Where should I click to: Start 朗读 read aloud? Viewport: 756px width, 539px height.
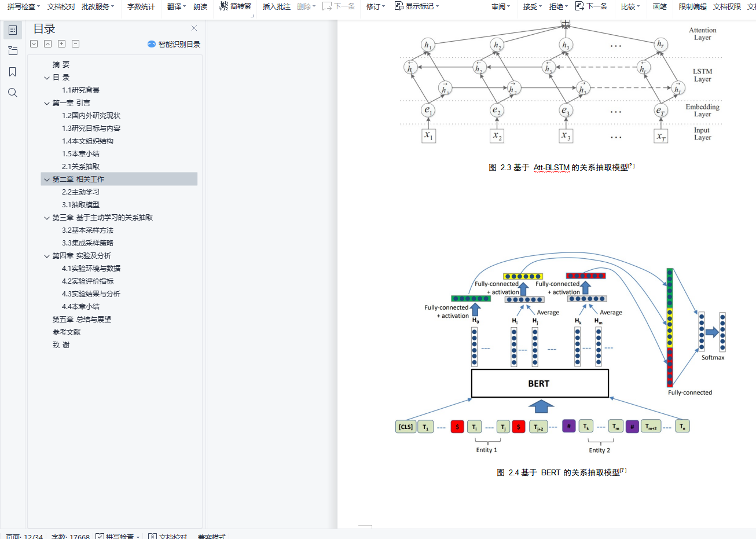tap(200, 6)
